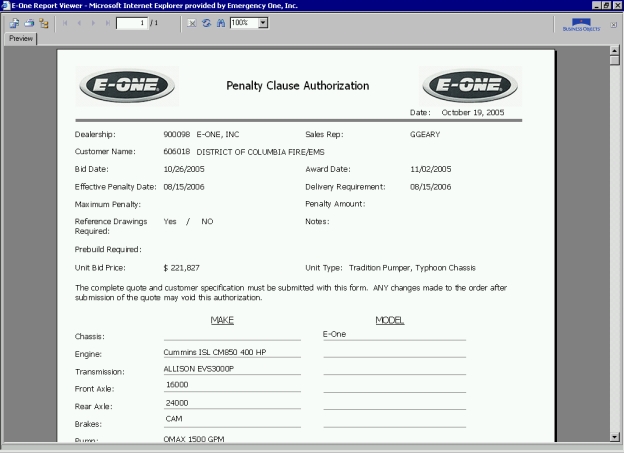Screen dimensions: 624x453
Task: Click the Rear Axle value '24000'
Action: click(x=177, y=403)
